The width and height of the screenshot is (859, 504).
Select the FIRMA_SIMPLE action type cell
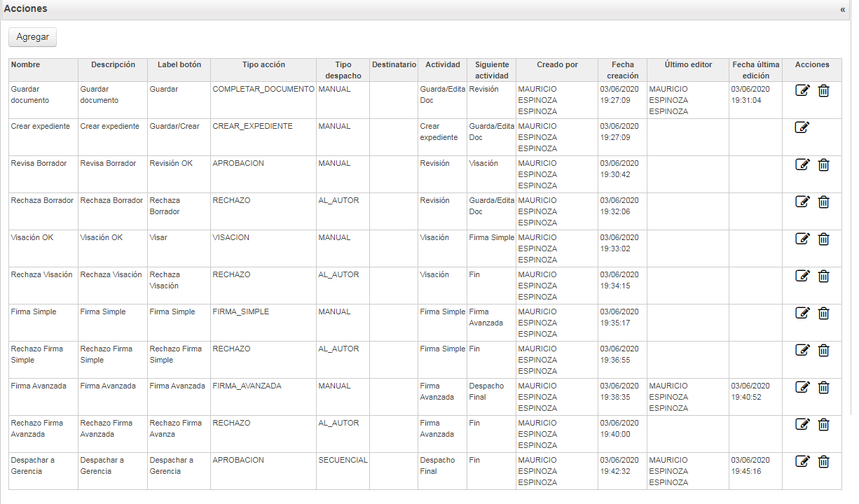click(x=263, y=323)
